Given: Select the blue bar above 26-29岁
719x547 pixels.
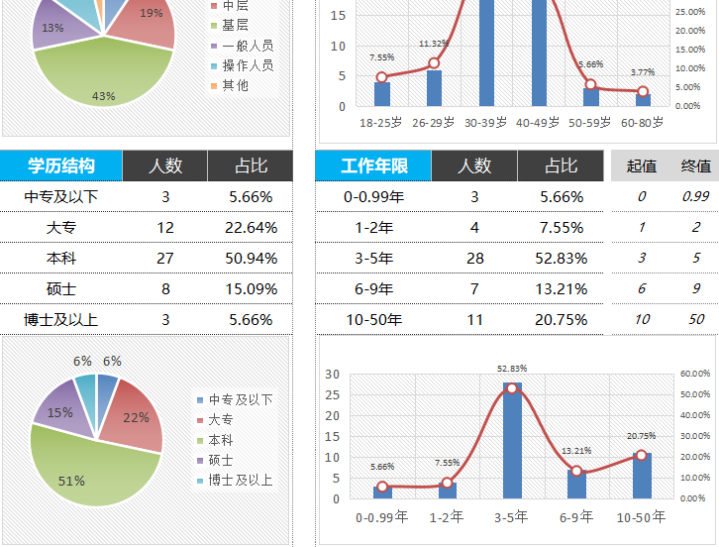Looking at the screenshot, I should pyautogui.click(x=434, y=88).
